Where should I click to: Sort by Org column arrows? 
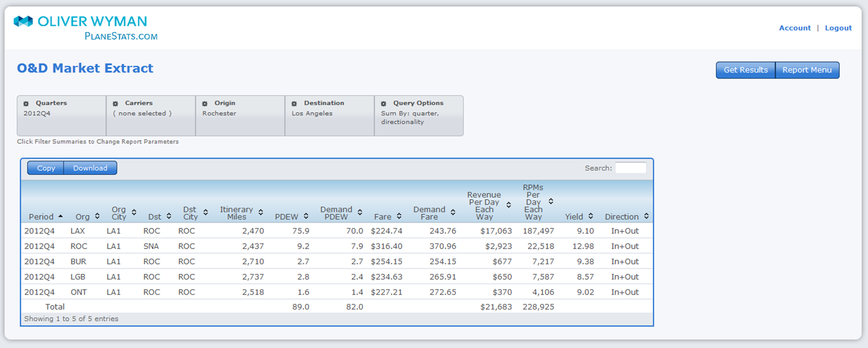coord(97,216)
